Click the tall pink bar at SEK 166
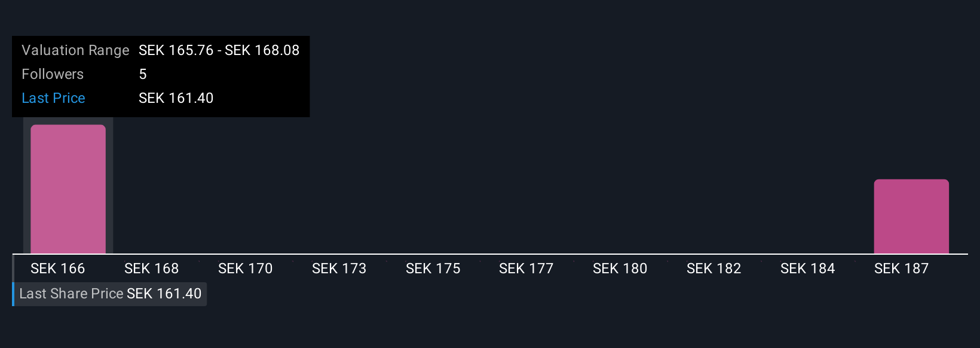The width and height of the screenshot is (980, 348). pos(68,189)
